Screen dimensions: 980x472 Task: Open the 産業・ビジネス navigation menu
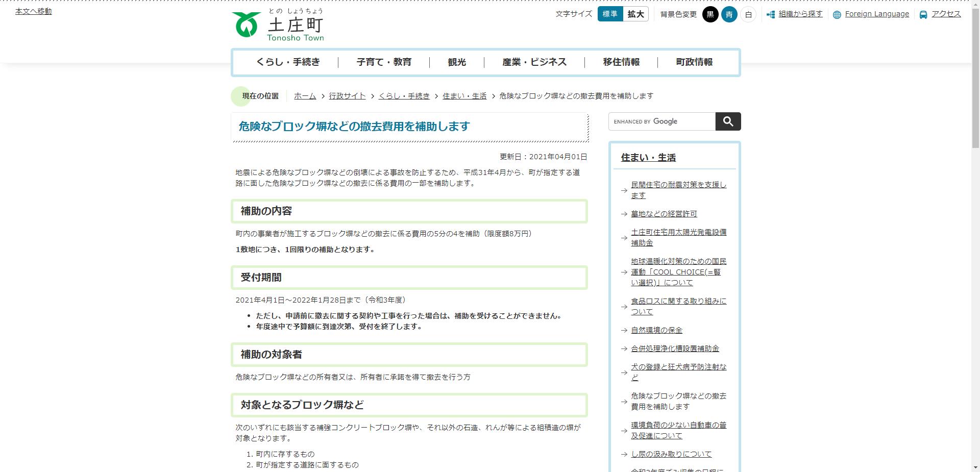534,62
